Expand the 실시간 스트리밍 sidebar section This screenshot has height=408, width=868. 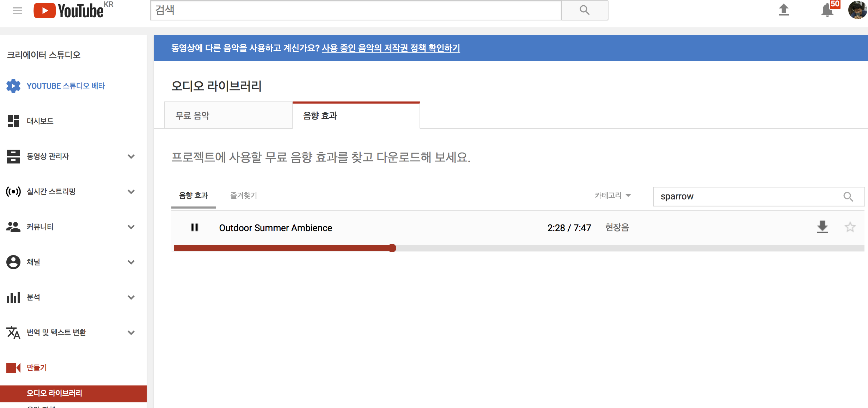(x=131, y=192)
